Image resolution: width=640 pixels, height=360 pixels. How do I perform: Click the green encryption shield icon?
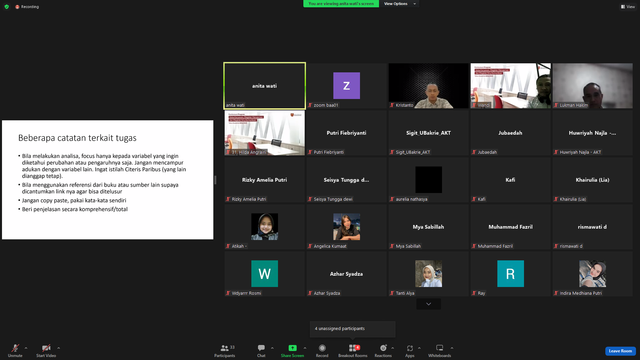7,7
